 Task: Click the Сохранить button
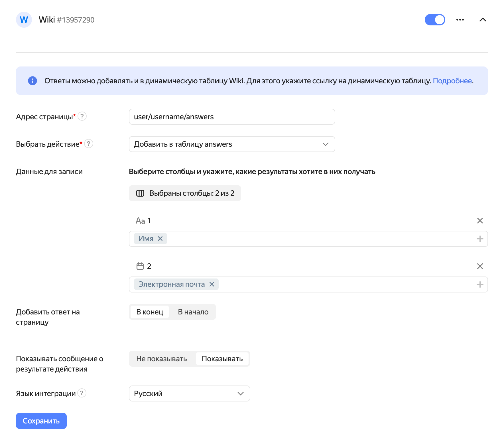pos(41,421)
